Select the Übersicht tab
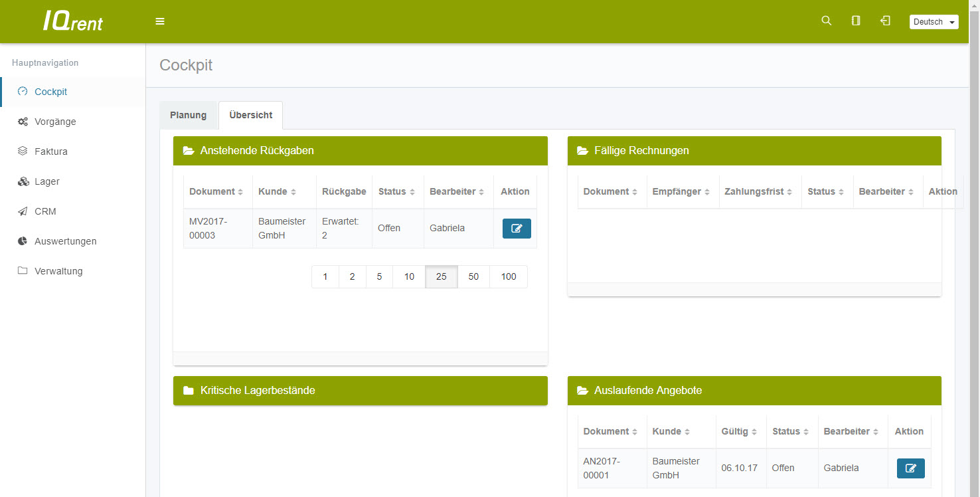This screenshot has height=497, width=980. (x=250, y=115)
